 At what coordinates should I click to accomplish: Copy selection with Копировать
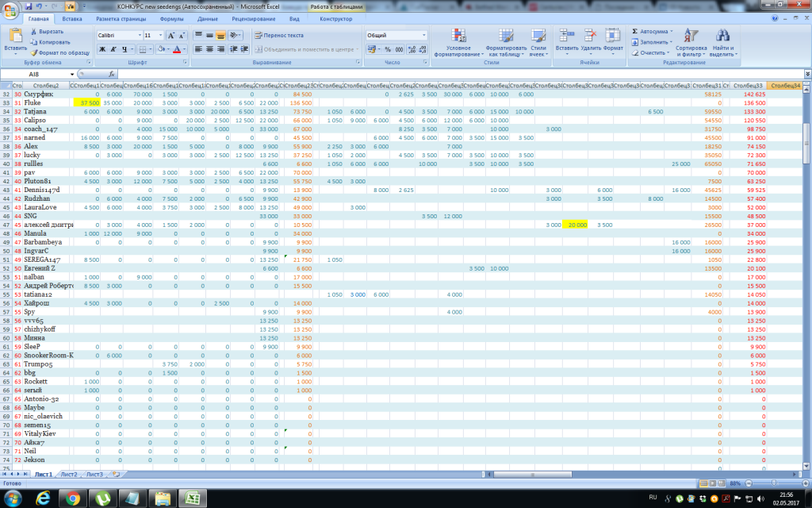[50, 43]
